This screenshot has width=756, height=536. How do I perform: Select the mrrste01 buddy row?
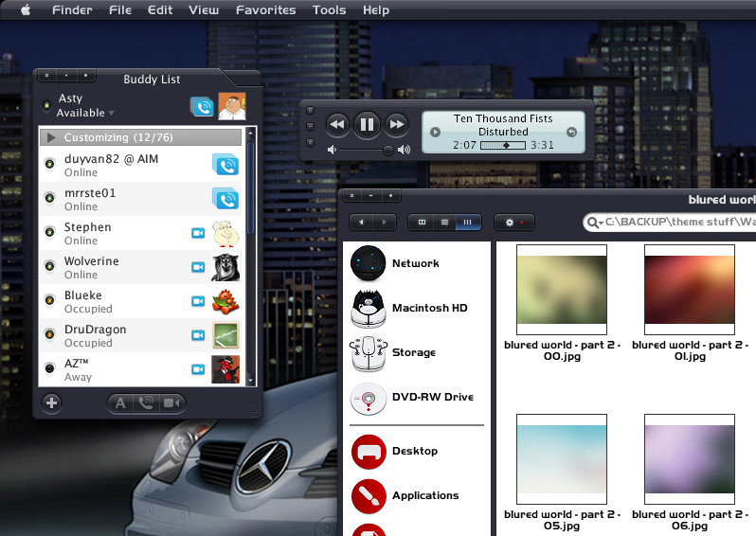click(x=140, y=199)
